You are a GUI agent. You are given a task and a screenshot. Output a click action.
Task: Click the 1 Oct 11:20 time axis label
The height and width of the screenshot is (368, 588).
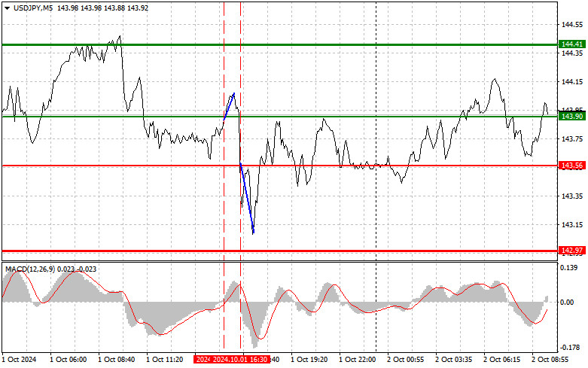coord(165,360)
